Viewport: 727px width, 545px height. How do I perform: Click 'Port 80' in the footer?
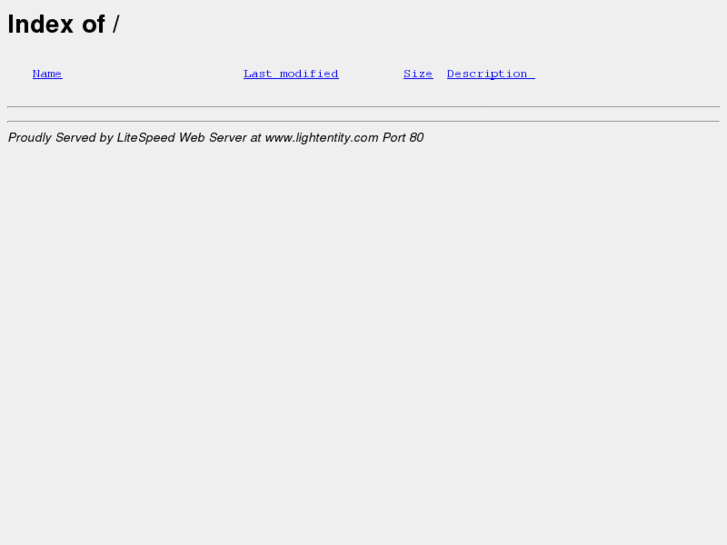403,138
